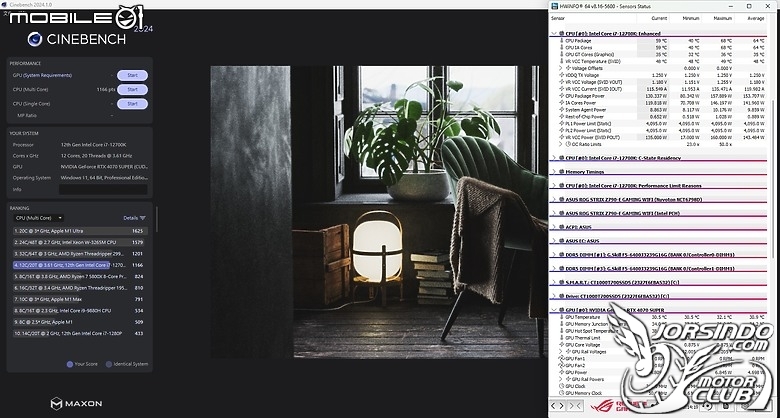
Task: Open the CPU (Multi Core) ranking dropdown
Action: click(39, 218)
